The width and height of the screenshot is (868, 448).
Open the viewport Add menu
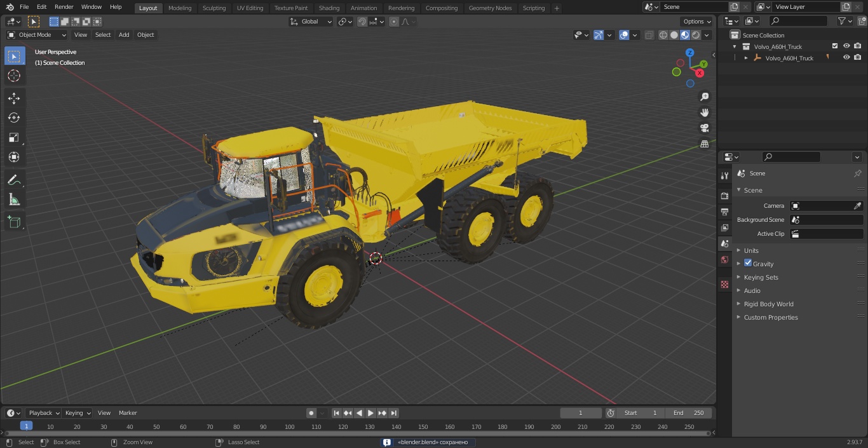[x=124, y=35]
